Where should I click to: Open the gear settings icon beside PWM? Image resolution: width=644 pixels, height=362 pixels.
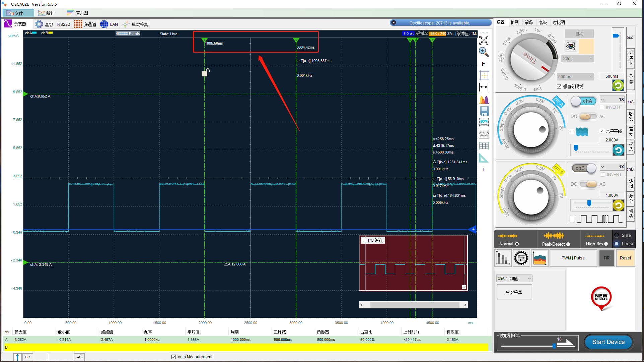(521, 258)
